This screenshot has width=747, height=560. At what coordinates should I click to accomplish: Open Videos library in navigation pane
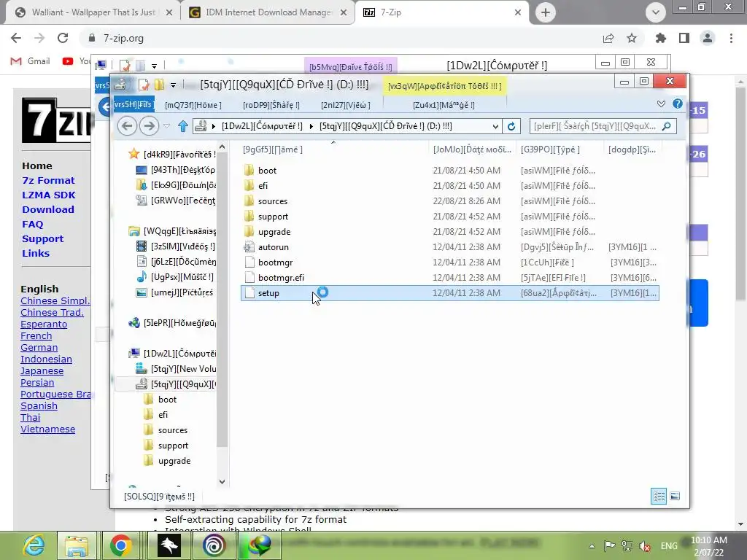[175, 246]
